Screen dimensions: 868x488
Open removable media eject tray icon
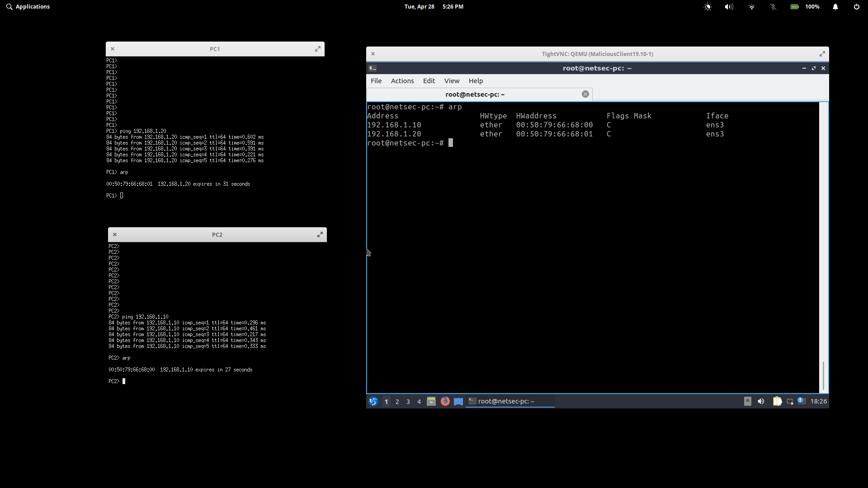pyautogui.click(x=747, y=401)
